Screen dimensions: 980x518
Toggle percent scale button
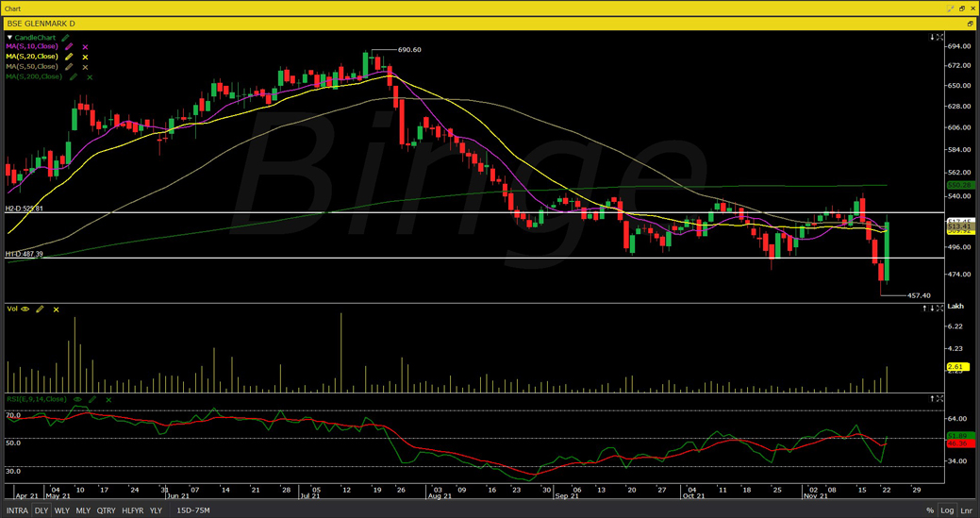point(931,511)
